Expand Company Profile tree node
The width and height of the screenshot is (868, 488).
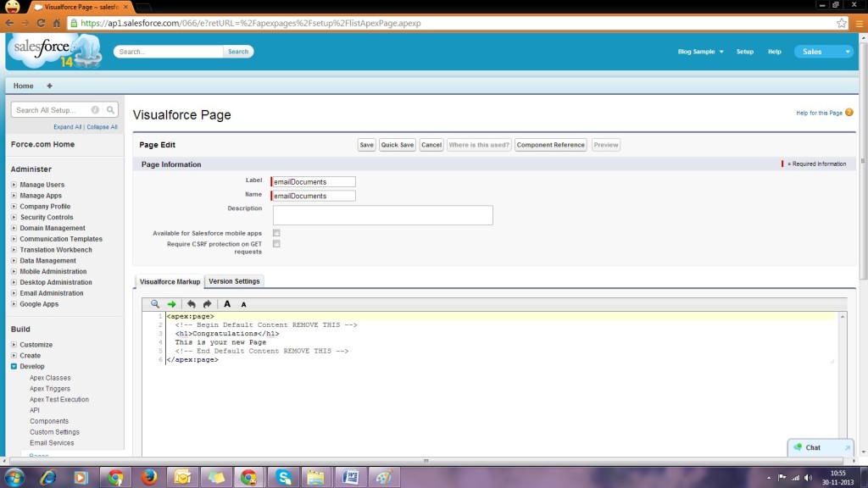coord(14,207)
